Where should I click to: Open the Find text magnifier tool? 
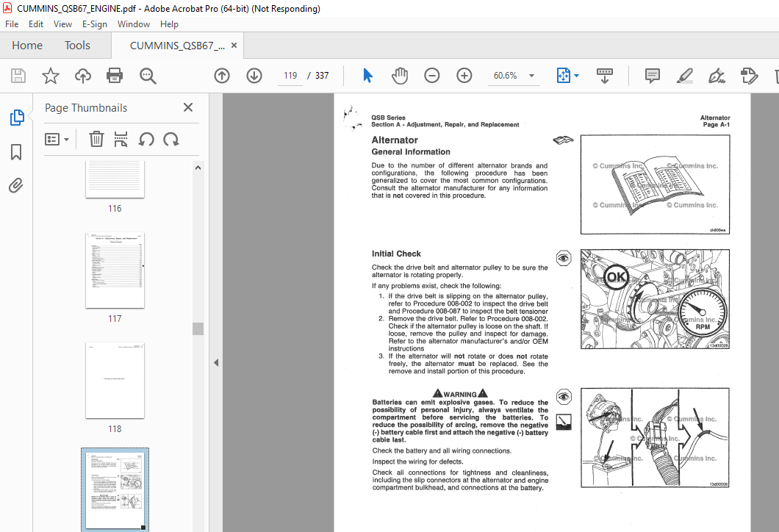(148, 76)
